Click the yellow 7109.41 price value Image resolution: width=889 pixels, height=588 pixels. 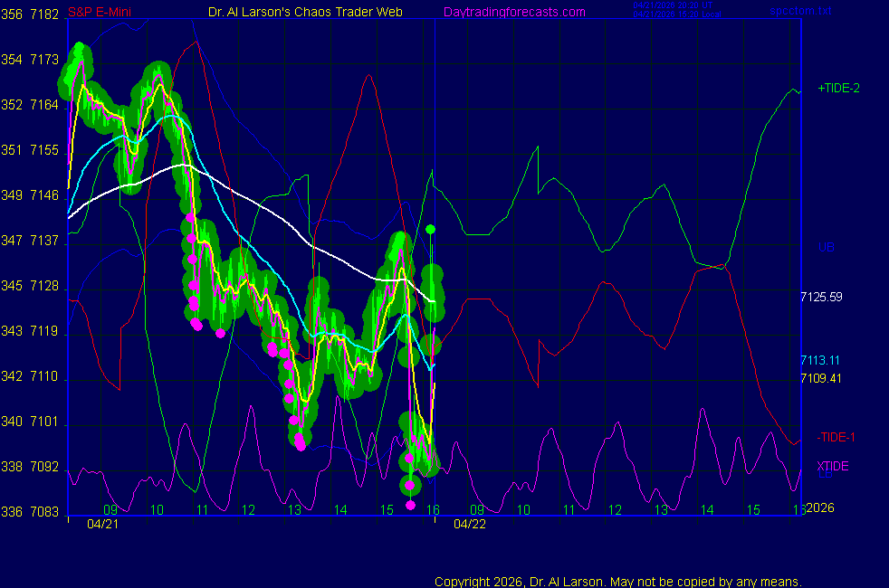coord(821,378)
